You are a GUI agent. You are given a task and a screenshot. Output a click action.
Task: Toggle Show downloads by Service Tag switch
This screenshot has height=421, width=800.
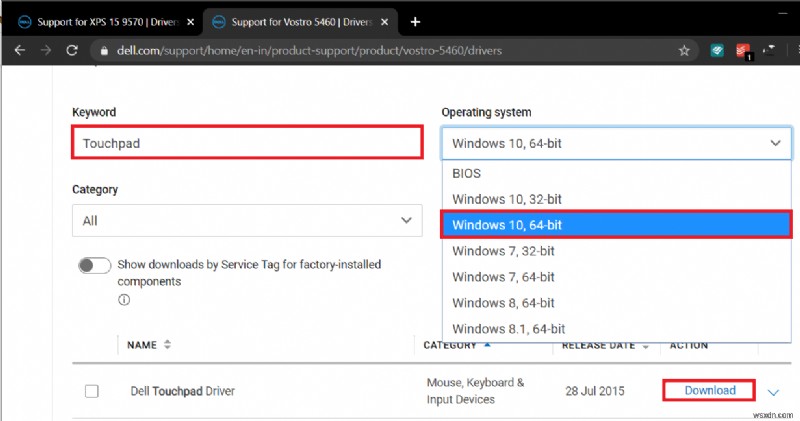pyautogui.click(x=94, y=265)
